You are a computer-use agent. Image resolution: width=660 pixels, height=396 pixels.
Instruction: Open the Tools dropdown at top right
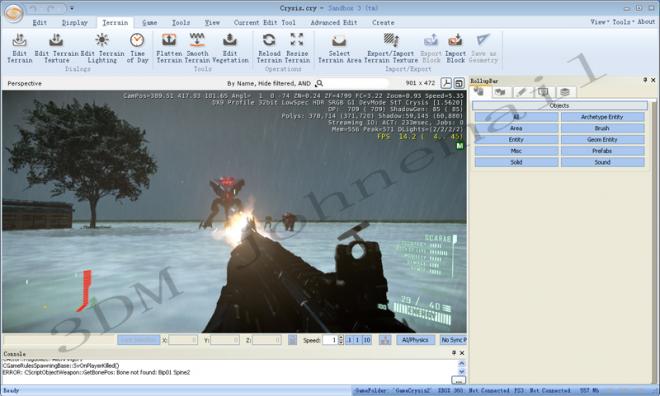tap(623, 22)
